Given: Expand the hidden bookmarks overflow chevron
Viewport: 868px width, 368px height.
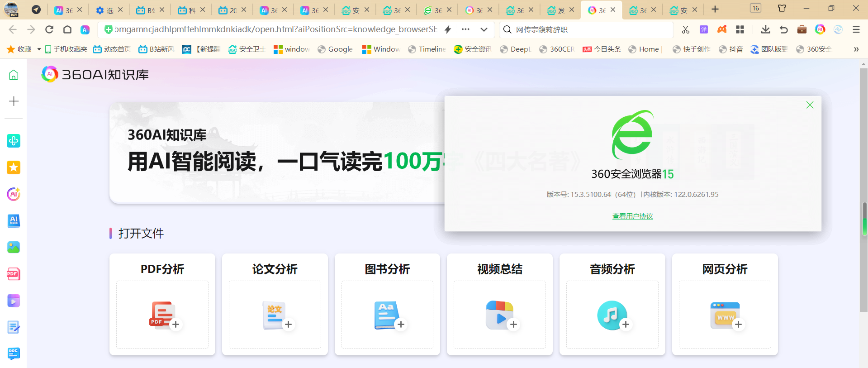Looking at the screenshot, I should tap(856, 49).
